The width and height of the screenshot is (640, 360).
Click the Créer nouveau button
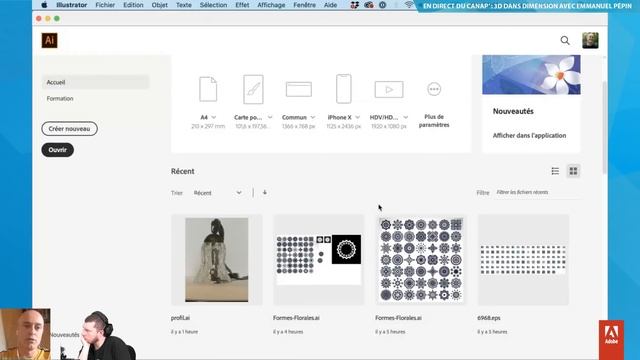[x=69, y=129]
